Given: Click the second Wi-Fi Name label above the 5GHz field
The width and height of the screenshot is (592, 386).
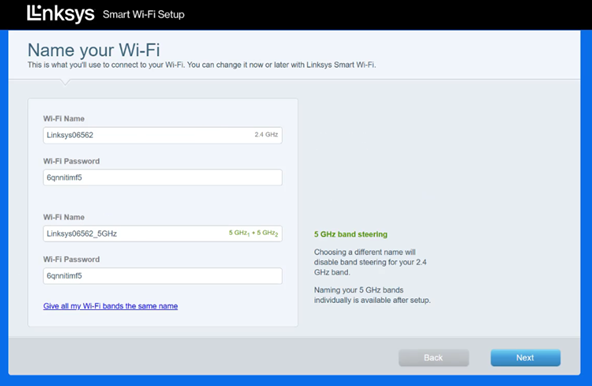Looking at the screenshot, I should coord(64,217).
